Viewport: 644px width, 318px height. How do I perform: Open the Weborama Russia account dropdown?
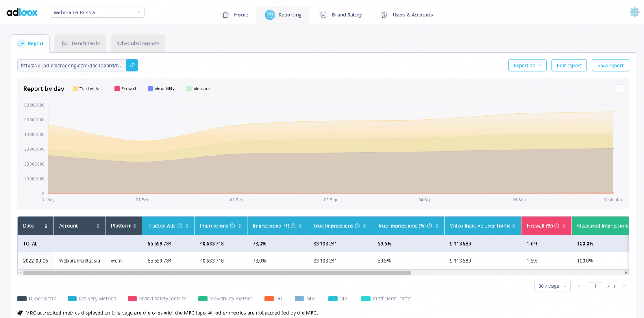coord(97,12)
